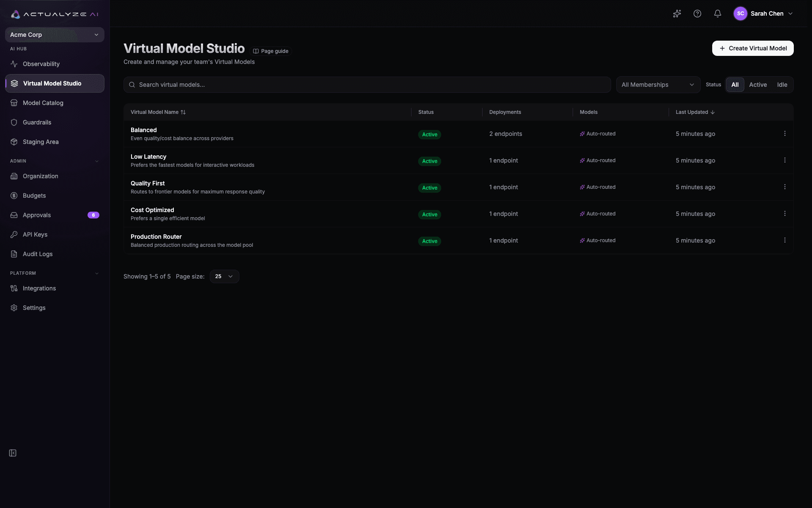The height and width of the screenshot is (508, 812).
Task: Open the Low Latency virtual model
Action: (x=148, y=157)
